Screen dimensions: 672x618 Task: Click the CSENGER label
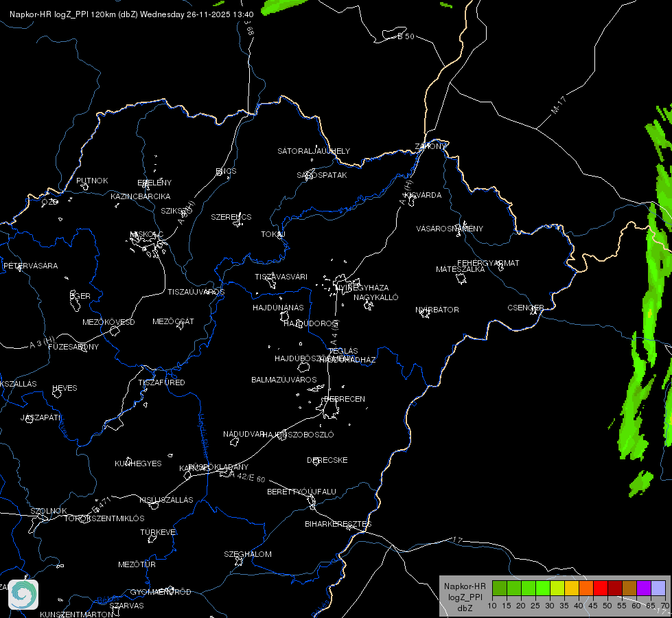click(525, 308)
